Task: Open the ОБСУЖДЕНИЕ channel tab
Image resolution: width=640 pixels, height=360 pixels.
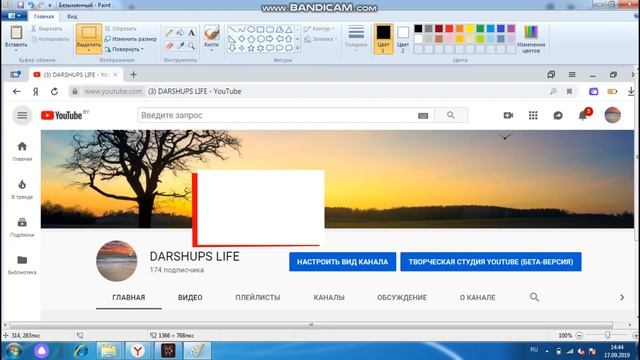Action: click(x=402, y=298)
